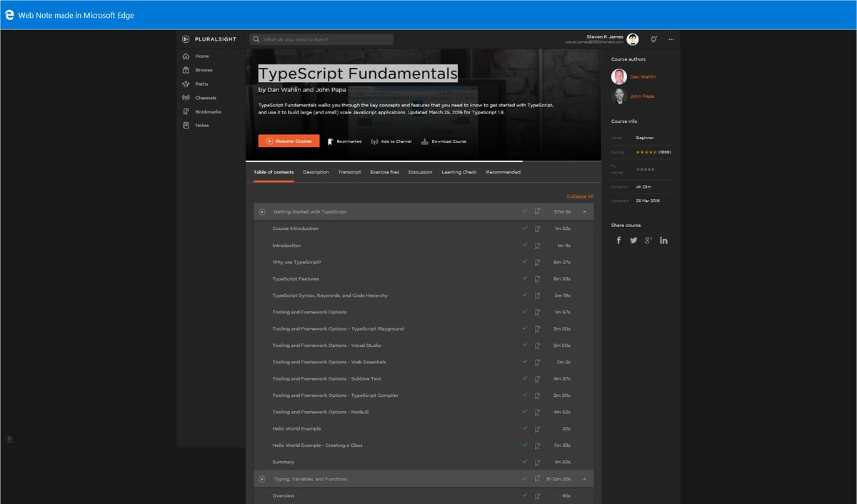Collapse the Getting Started with TypeScript section
The height and width of the screenshot is (504, 857).
click(x=584, y=211)
